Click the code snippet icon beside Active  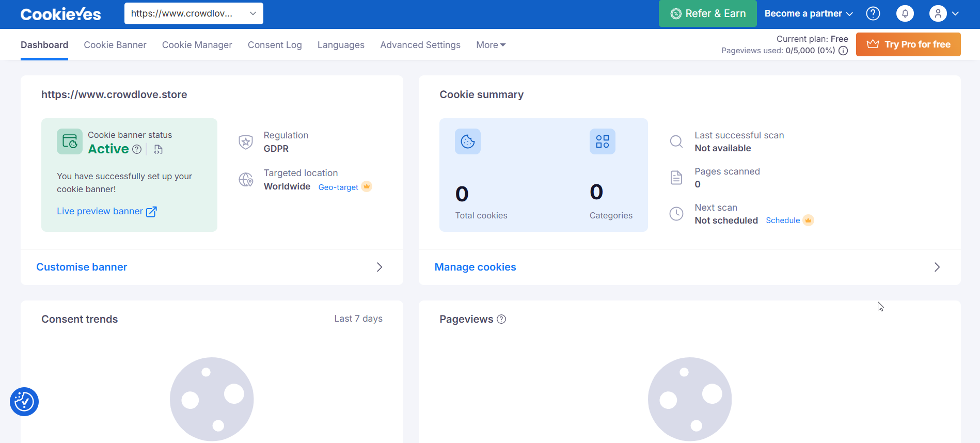(159, 149)
